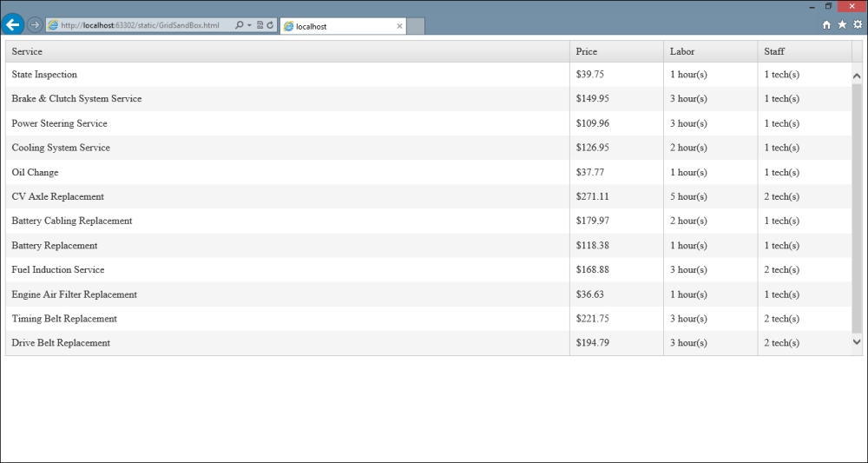Viewport: 868px width, 463px height.
Task: Click the $149.95 price cell
Action: [616, 98]
